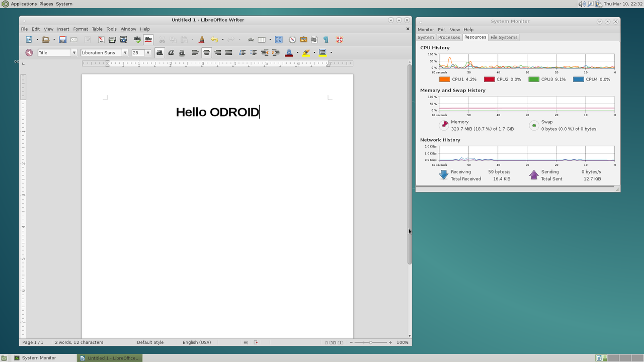Click the Increase Indent icon
Viewport: 644px width, 362px height.
(275, 53)
